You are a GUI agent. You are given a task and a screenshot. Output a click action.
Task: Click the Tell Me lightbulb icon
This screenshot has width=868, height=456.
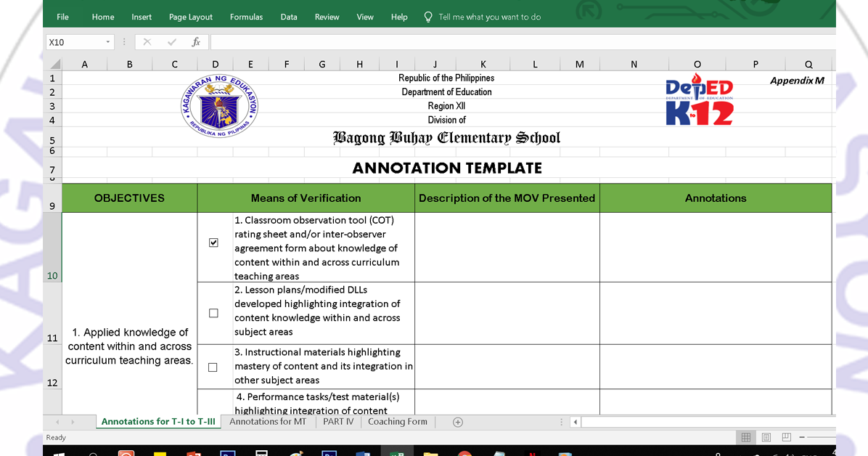[x=427, y=17]
